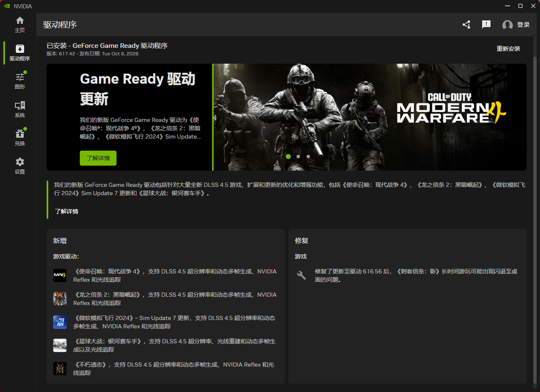Click the 微软模拟飞行 2024 game icon
Screen dimensions: 540x392
coord(60,322)
